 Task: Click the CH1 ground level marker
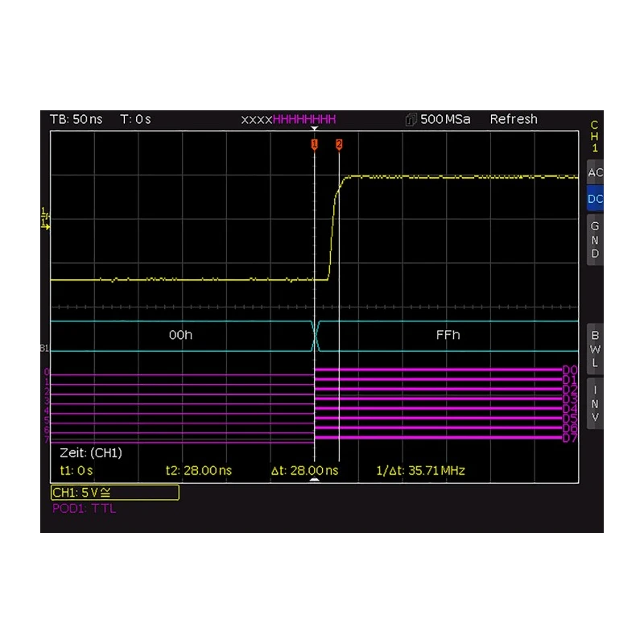45,225
